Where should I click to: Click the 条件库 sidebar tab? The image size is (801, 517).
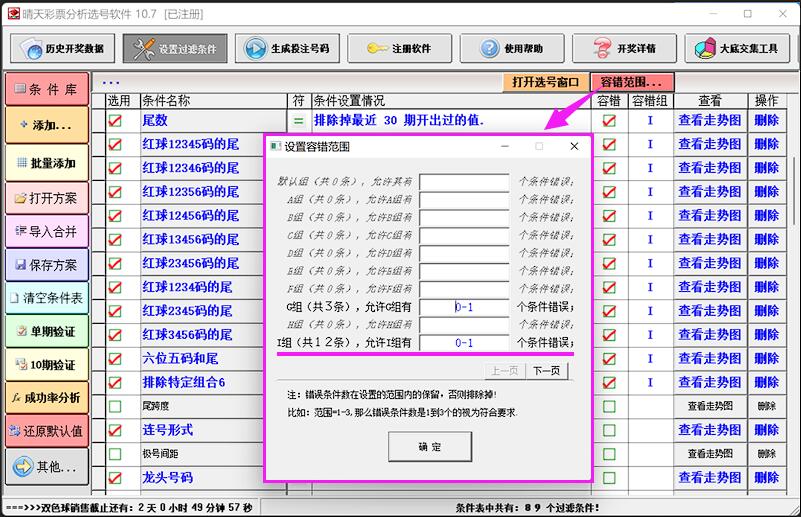pos(46,90)
